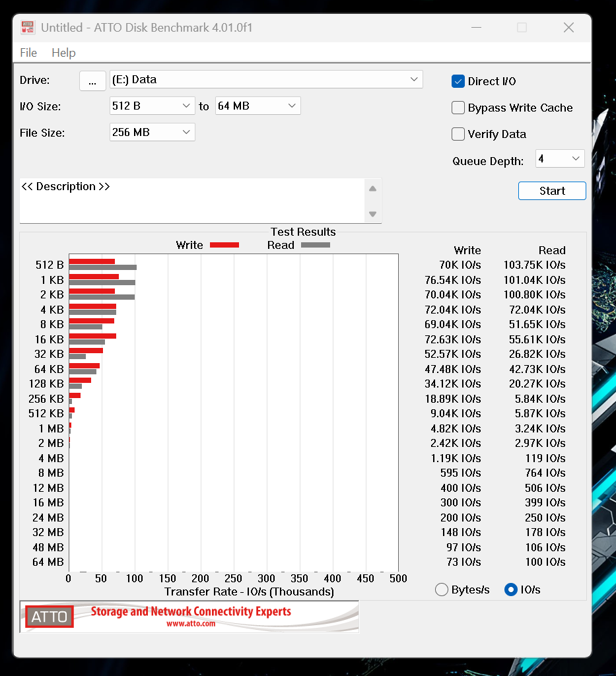The height and width of the screenshot is (676, 616).
Task: Click the 4 KB chart row label
Action: (x=52, y=310)
